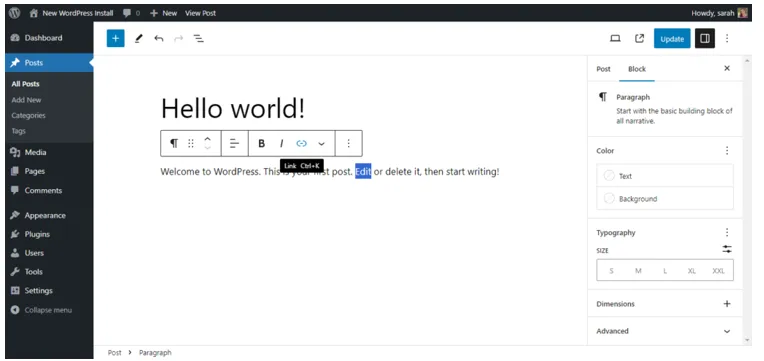Select Post in the bottom breadcrumb
This screenshot has height=361, width=764.
click(115, 352)
